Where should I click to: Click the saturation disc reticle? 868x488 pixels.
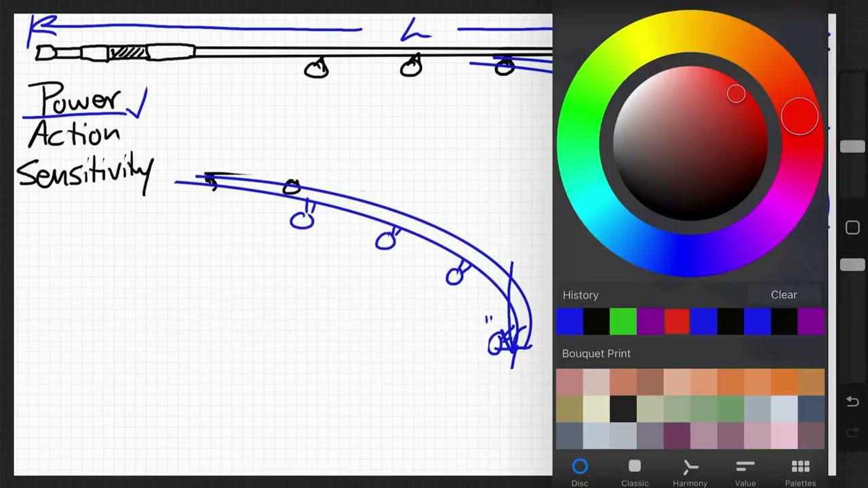coord(736,94)
